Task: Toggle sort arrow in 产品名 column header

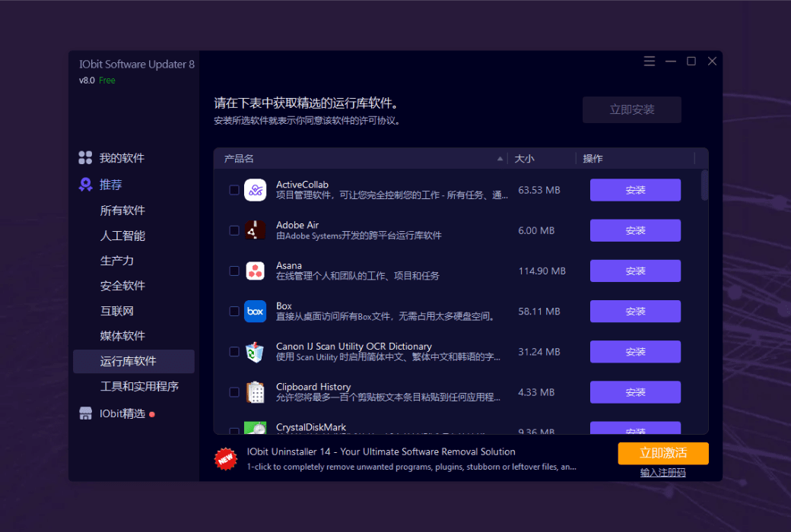Action: (500, 159)
